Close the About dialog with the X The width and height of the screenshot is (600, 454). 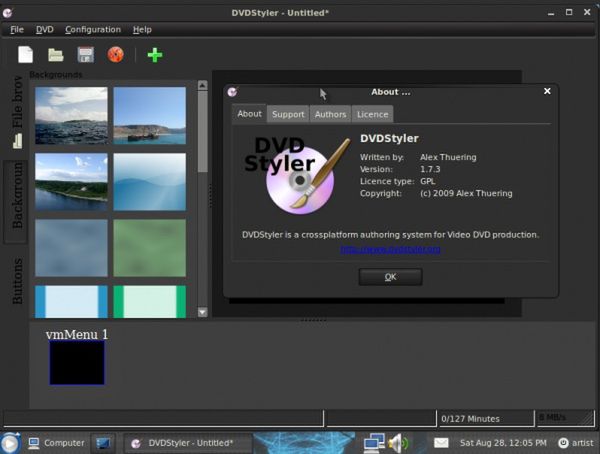tap(547, 91)
